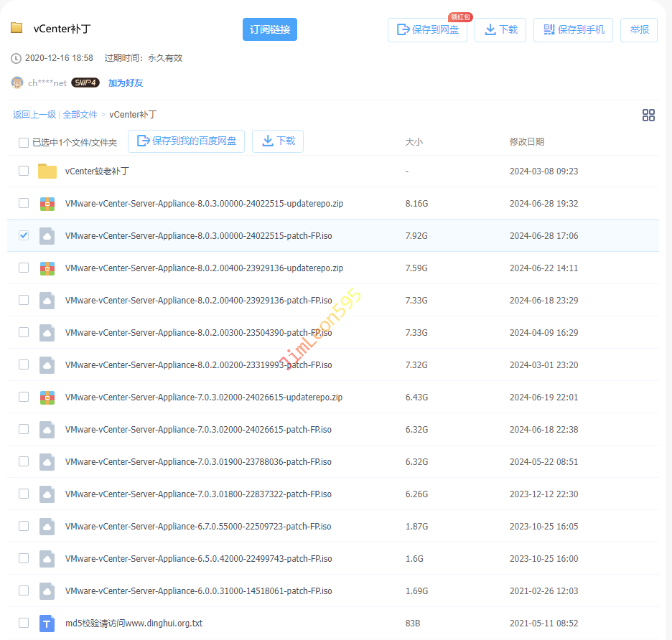Tick the checkbox for vCenter较老补丁 folder
The height and width of the screenshot is (640, 672).
(x=24, y=171)
